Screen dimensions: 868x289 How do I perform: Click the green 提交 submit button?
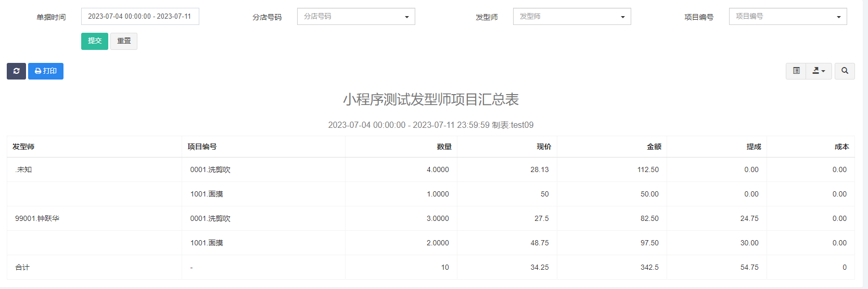95,41
